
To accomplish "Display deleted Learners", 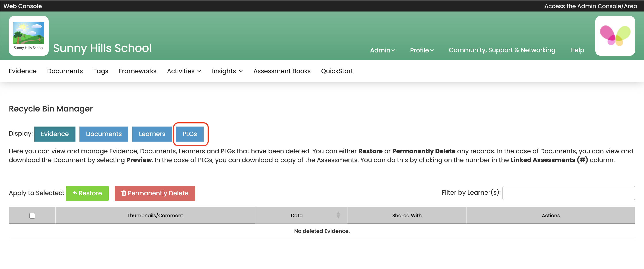I will 152,134.
